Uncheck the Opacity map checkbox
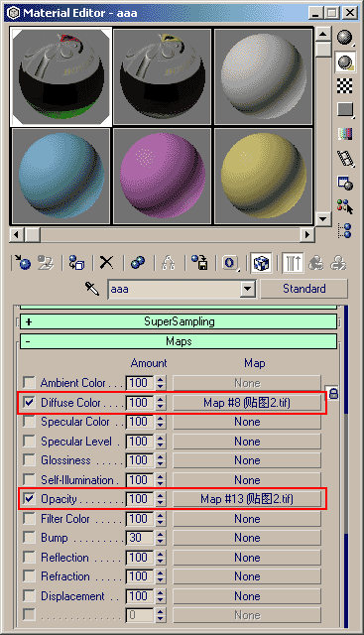 point(29,498)
